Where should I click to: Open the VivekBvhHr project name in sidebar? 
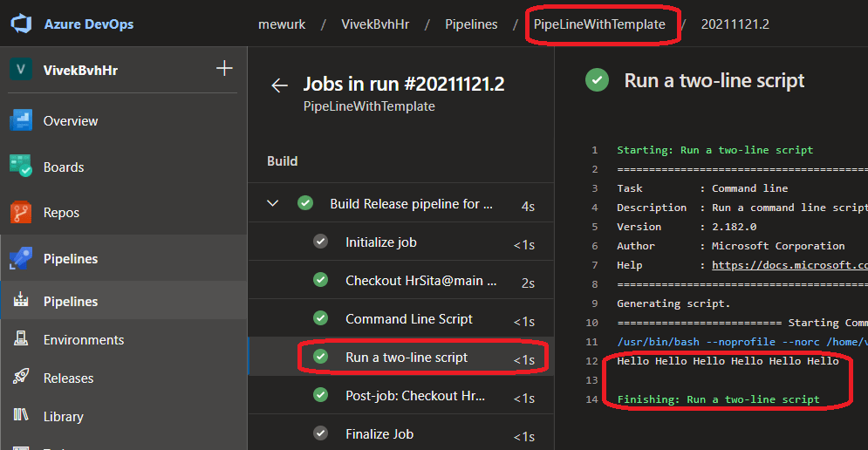pos(80,71)
